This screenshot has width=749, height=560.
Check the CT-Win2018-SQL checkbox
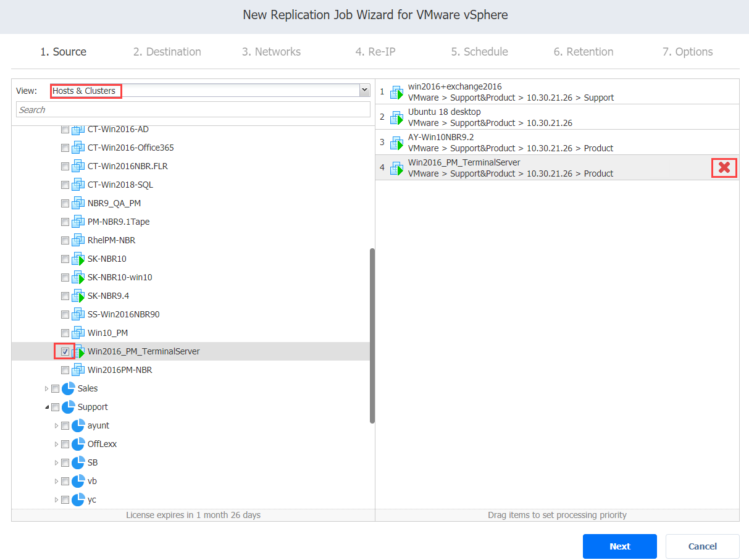pos(65,185)
